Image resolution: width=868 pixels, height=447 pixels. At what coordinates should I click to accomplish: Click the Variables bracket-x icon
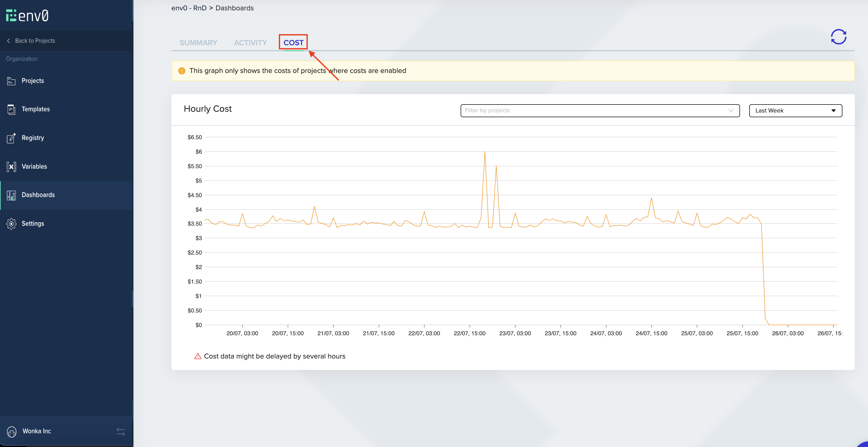11,167
